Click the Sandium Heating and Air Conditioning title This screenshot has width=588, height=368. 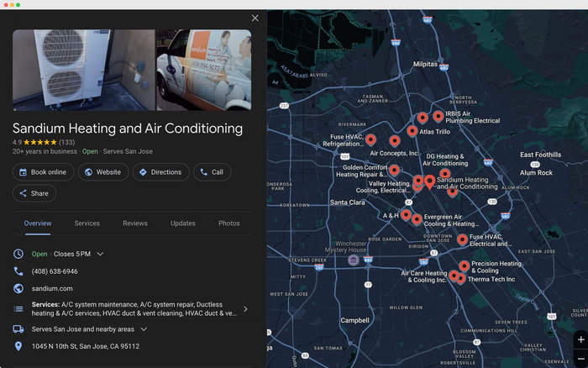128,129
